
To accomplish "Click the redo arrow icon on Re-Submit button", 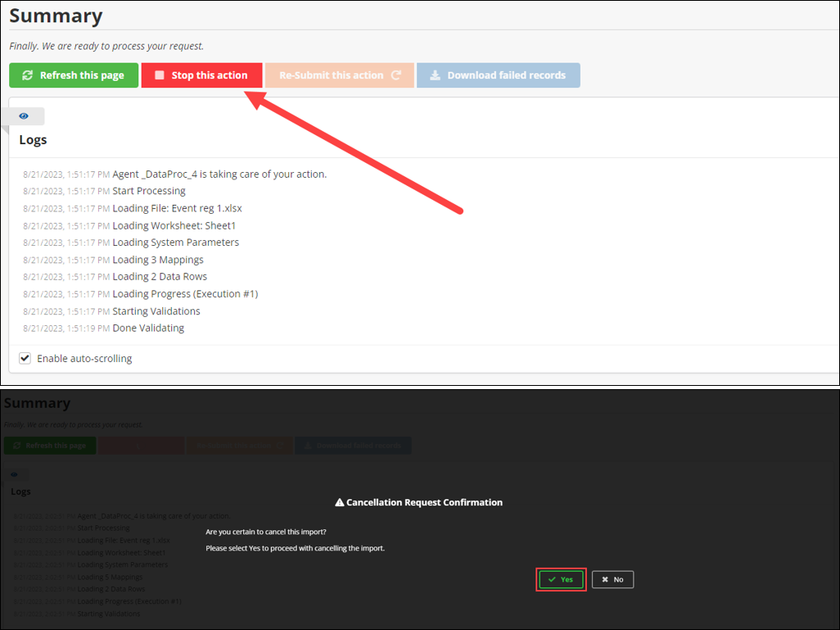I will (x=396, y=75).
